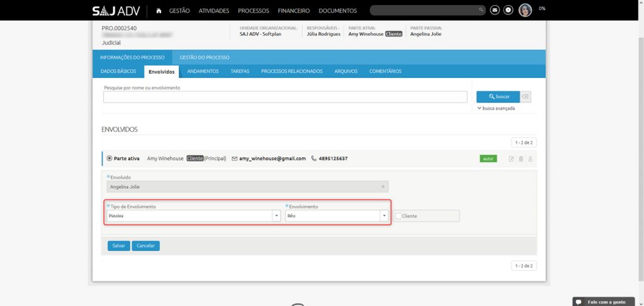Open the Gestão do Processo tab
The height and width of the screenshot is (306, 644).
click(204, 57)
